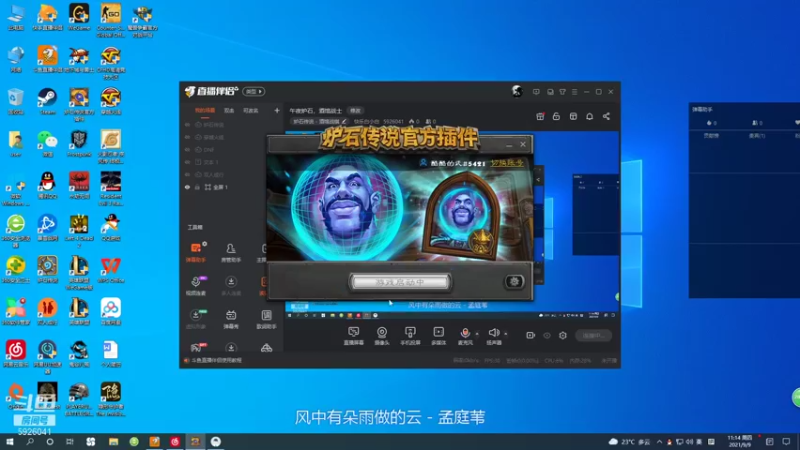Viewport: 800px width, 450px height.
Task: Open 贡献榜 tab in 弹幕助手 window
Action: coord(711,136)
